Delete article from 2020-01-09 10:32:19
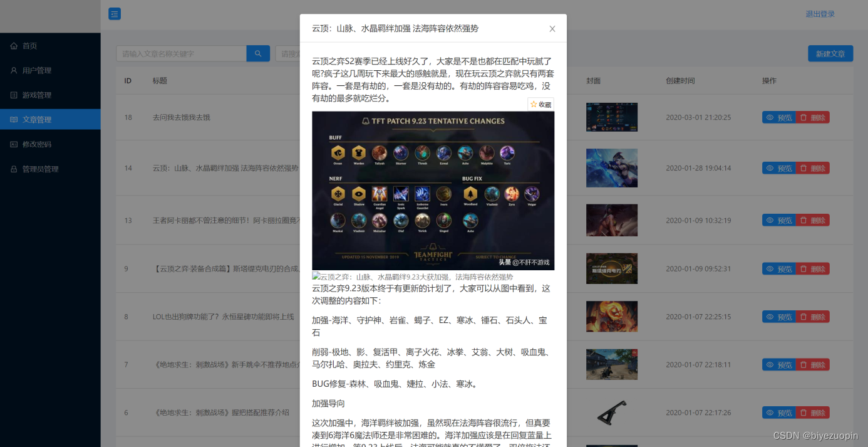 click(x=813, y=220)
